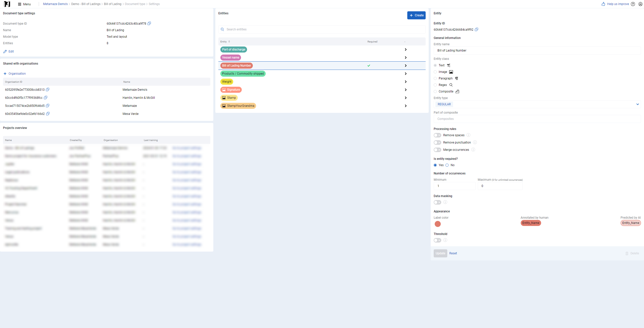Reset the entity changes
The height and width of the screenshot is (328, 644).
coord(453,253)
